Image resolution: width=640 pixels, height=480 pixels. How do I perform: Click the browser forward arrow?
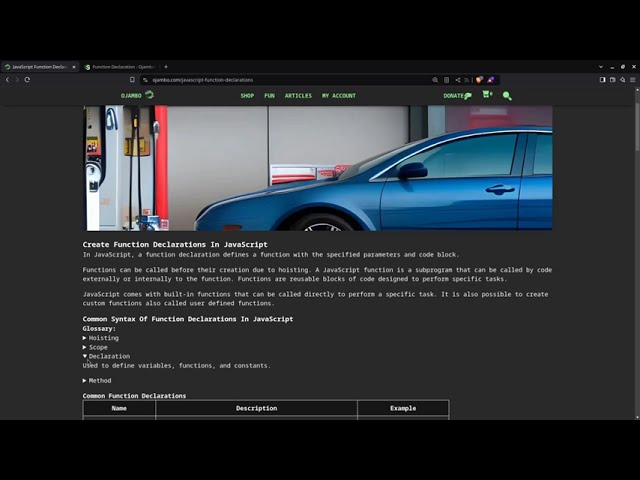pos(17,80)
